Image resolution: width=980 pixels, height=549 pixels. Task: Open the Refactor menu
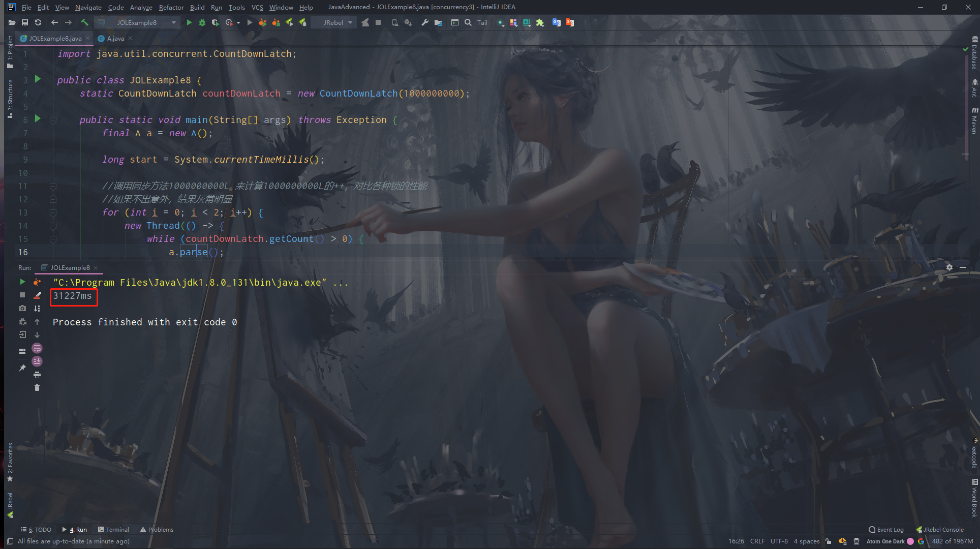tap(171, 7)
